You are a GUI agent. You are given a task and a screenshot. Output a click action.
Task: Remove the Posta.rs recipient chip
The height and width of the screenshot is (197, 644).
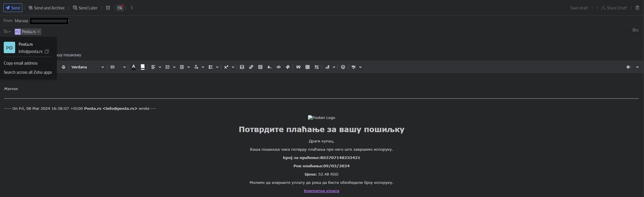(39, 32)
